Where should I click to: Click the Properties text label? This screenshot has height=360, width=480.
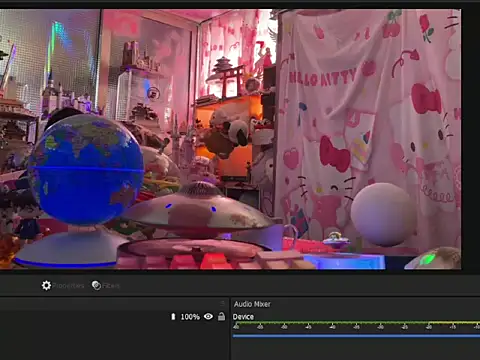(x=68, y=286)
